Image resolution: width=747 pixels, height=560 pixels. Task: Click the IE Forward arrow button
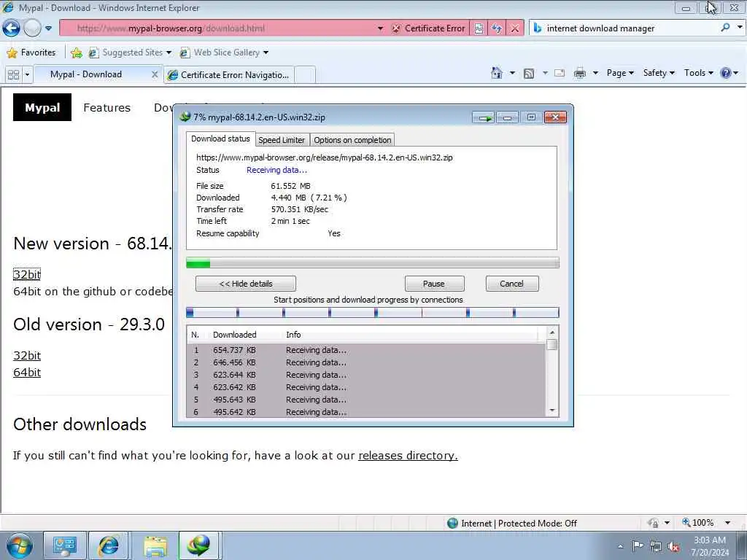pos(32,28)
